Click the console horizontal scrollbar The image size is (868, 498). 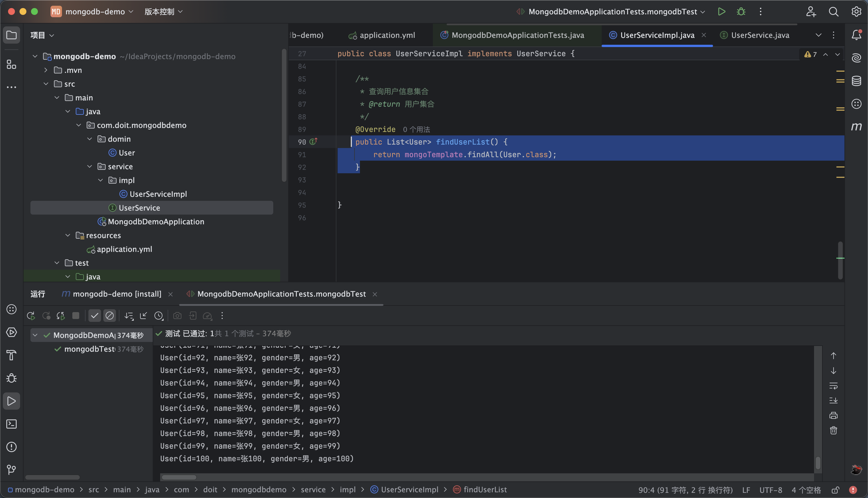(x=179, y=477)
